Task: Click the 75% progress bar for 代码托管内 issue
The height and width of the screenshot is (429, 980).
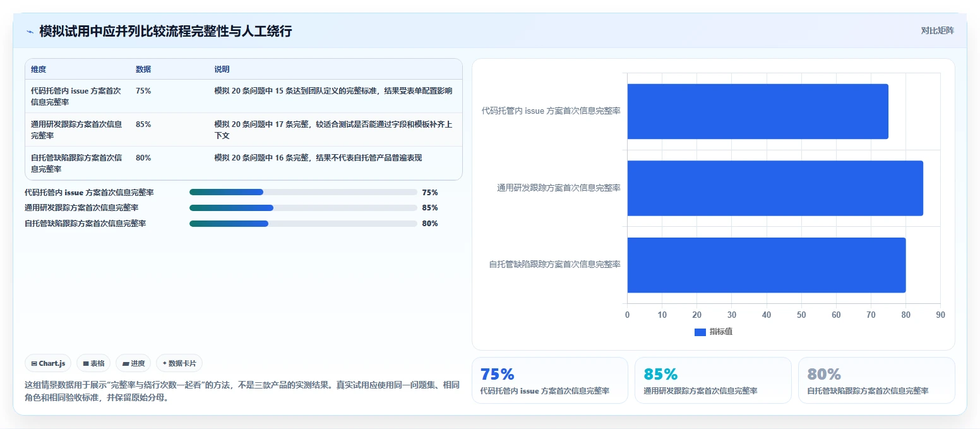Action: [x=303, y=192]
